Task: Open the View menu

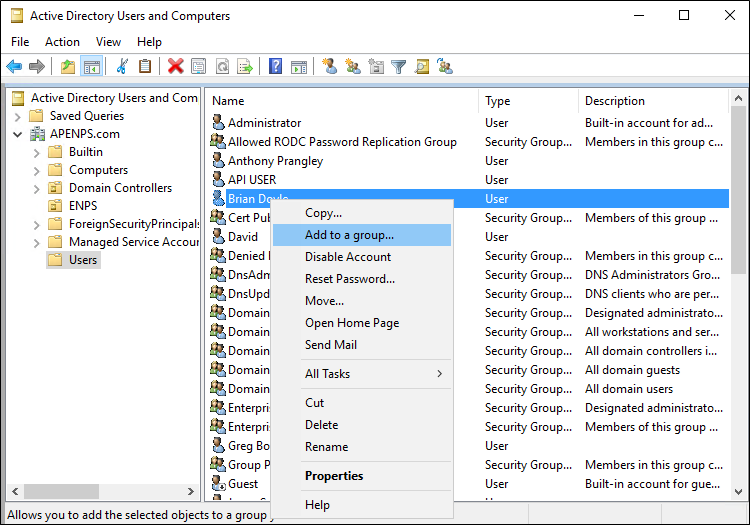Action: click(108, 42)
